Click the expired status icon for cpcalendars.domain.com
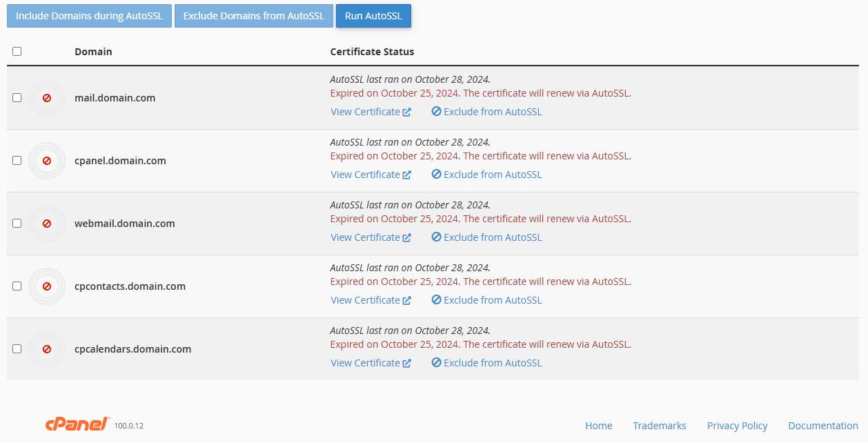The image size is (868, 443). click(47, 349)
